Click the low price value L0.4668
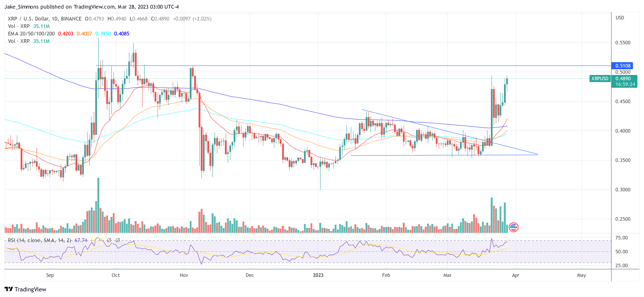Screen dimensions: 644x297 point(139,19)
